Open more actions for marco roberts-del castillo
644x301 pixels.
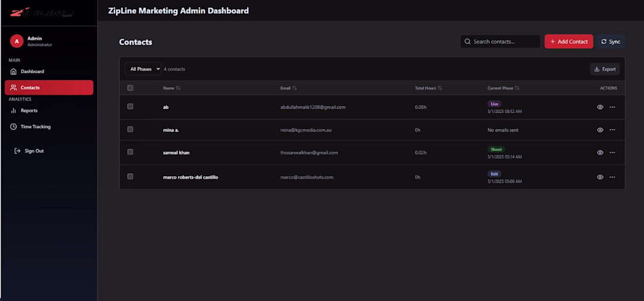[x=612, y=177]
